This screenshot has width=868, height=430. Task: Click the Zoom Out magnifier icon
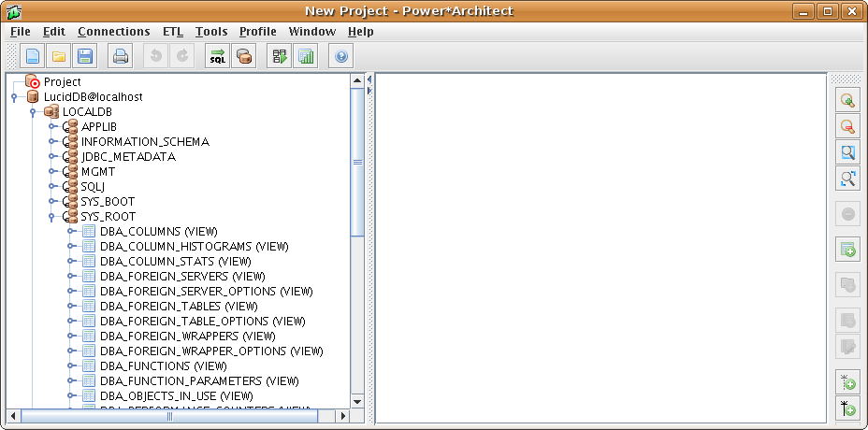pyautogui.click(x=847, y=126)
